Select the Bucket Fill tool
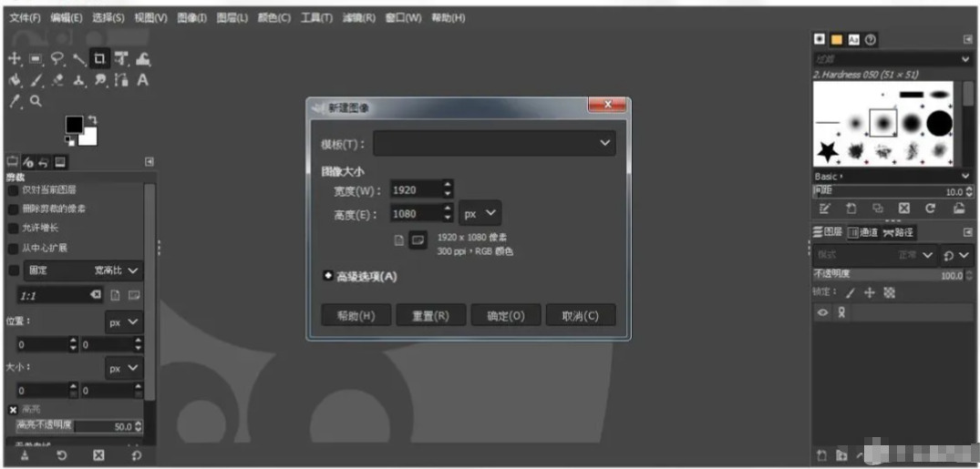This screenshot has height=469, width=980. pyautogui.click(x=15, y=80)
